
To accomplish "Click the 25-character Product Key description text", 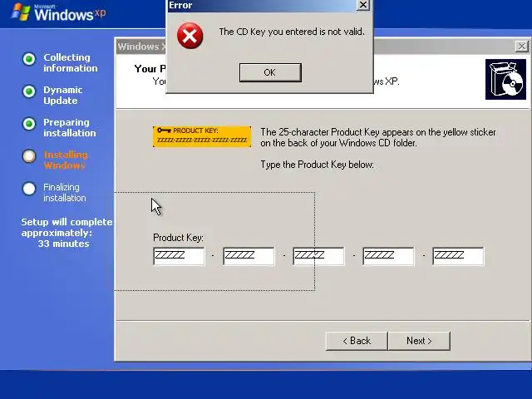I will click(x=378, y=137).
